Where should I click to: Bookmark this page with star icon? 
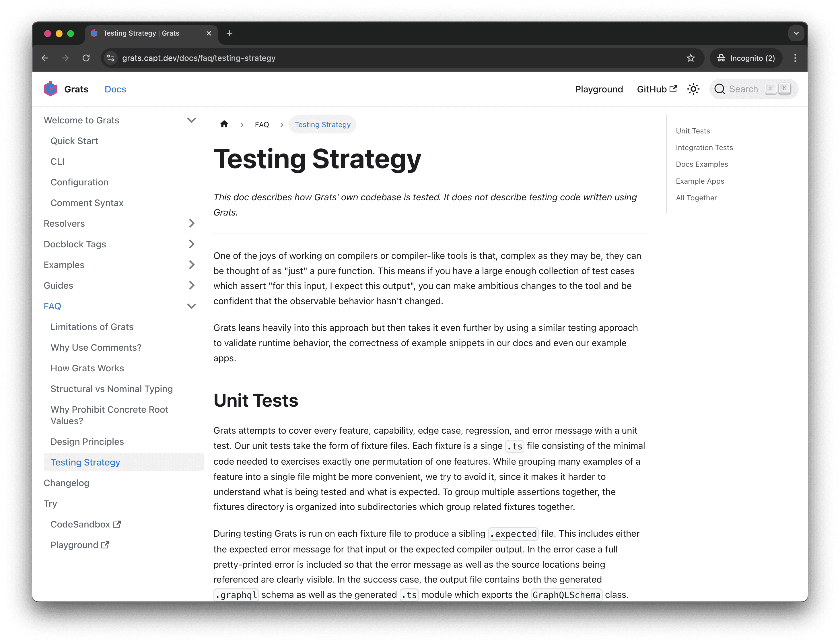pos(691,58)
